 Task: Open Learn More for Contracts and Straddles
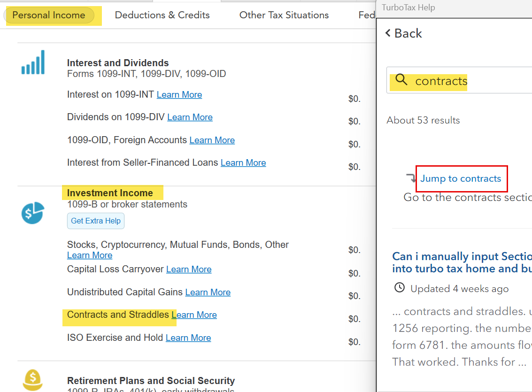[x=194, y=315]
